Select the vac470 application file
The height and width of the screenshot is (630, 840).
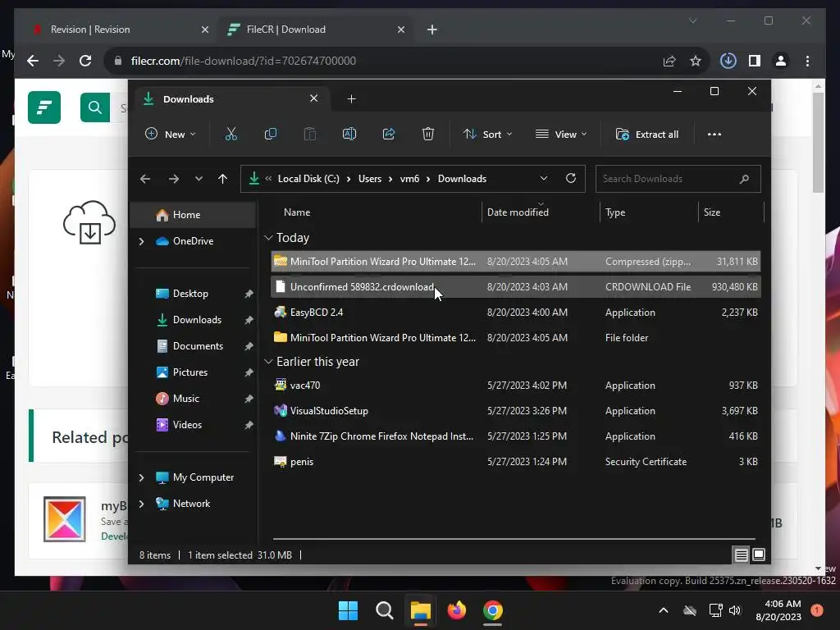point(515,386)
